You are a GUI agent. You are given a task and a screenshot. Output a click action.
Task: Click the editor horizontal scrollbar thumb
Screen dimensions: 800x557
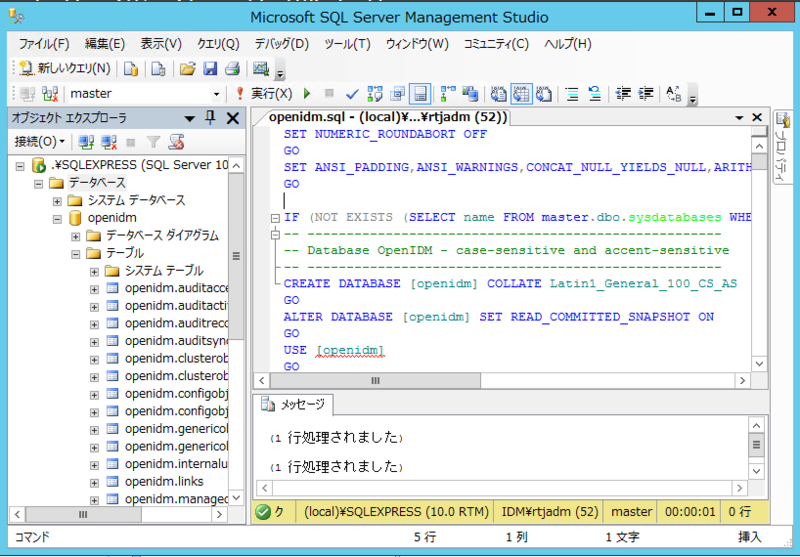(375, 381)
